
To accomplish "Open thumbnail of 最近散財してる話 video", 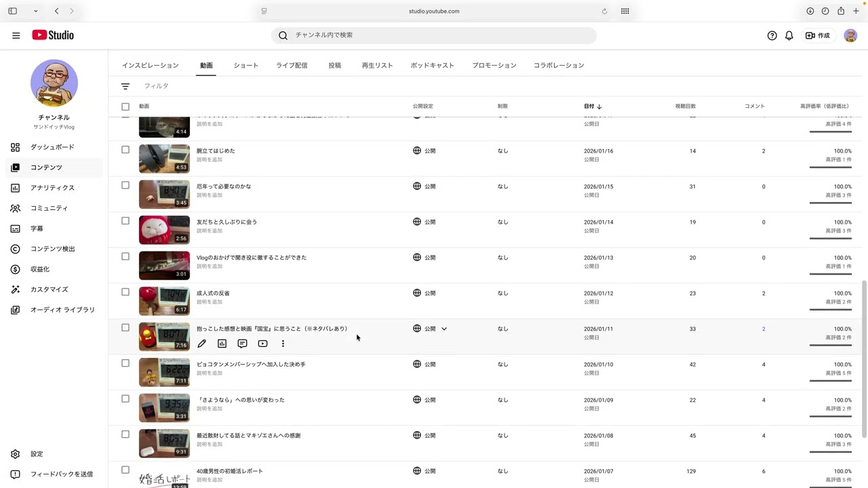I will tap(164, 443).
